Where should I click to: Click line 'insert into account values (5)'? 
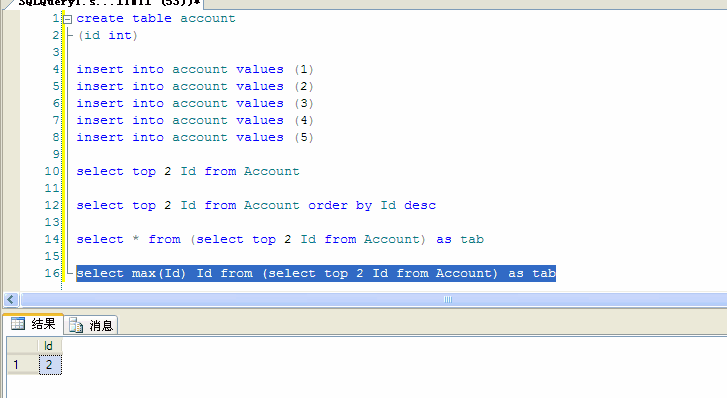coord(195,138)
